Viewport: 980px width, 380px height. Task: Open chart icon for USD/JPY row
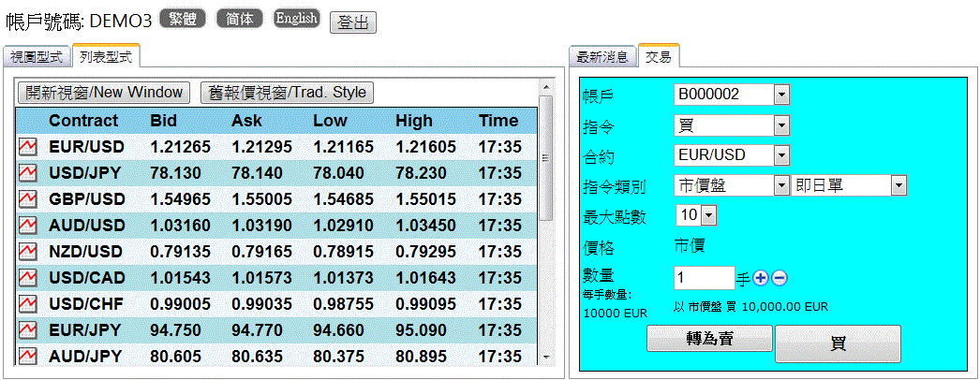[28, 173]
